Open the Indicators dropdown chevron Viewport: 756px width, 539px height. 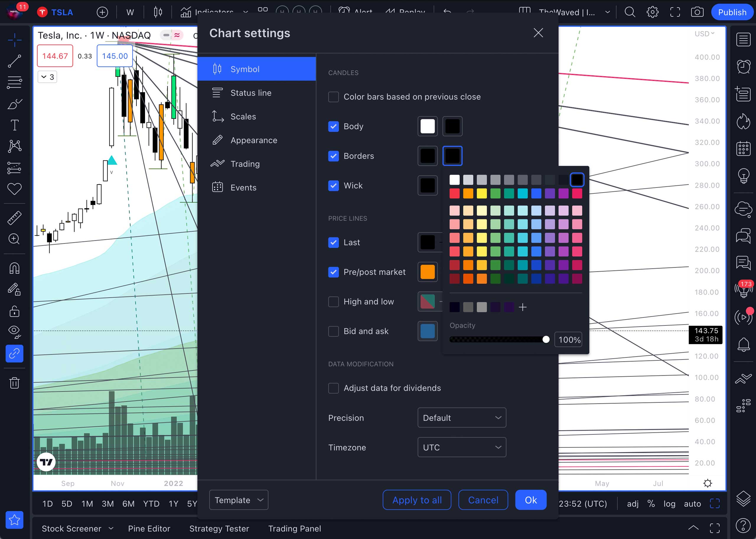point(246,12)
